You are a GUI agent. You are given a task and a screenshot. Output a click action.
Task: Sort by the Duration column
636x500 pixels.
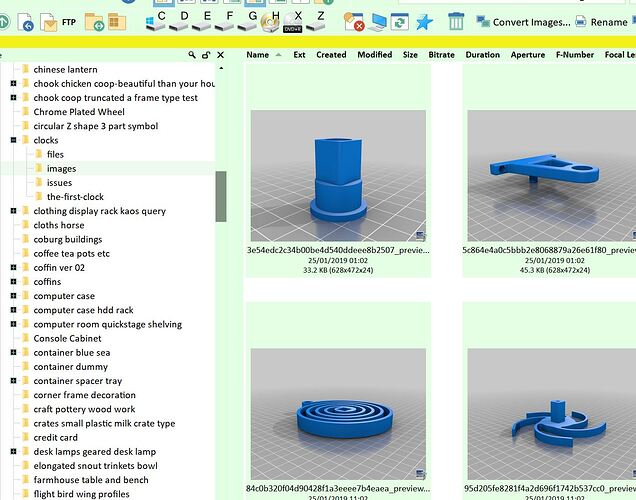pos(482,55)
